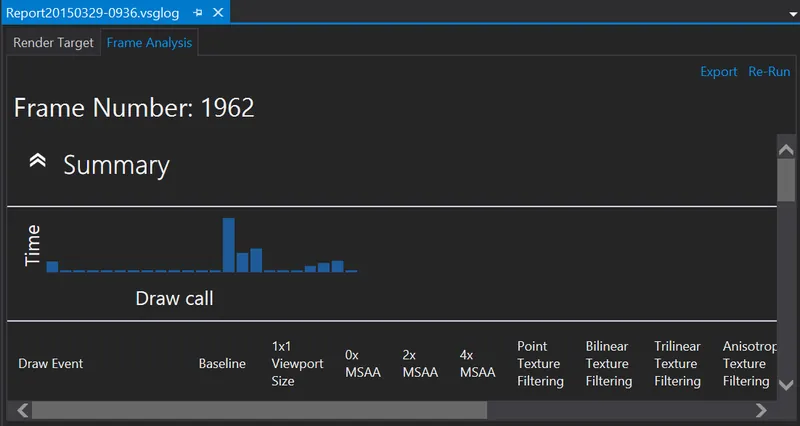
Task: Click the 0x MSAA column header
Action: (x=363, y=364)
